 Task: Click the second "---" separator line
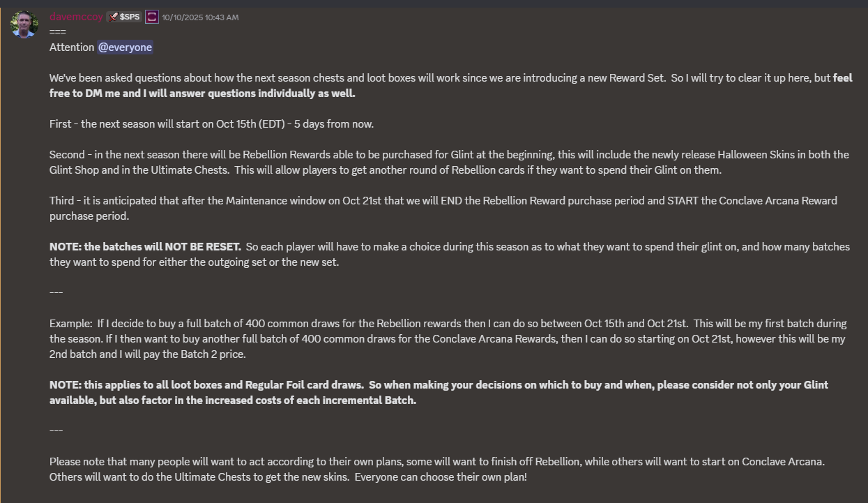(56, 430)
